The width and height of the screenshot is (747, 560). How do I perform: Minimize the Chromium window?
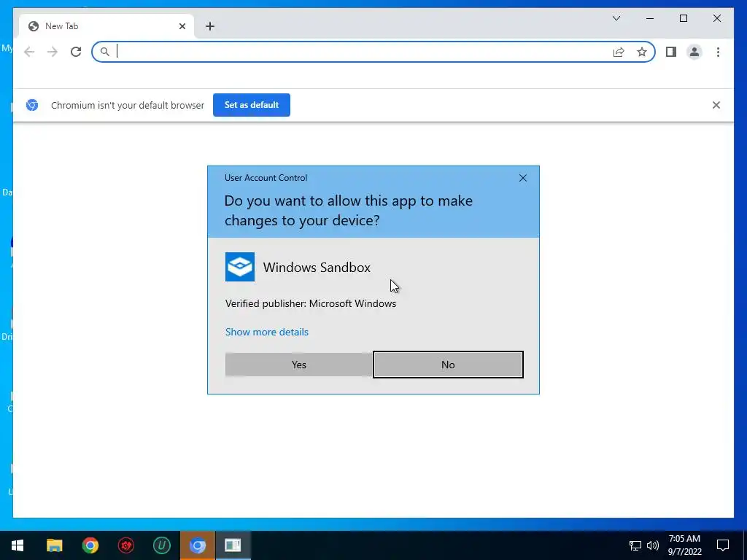click(650, 18)
